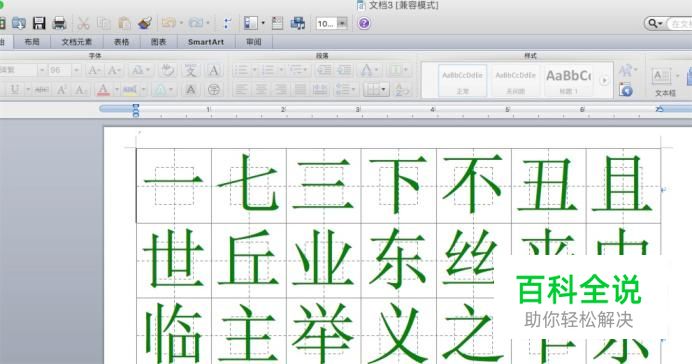Viewport: 692px width, 364px height.
Task: Open the Manage Styles icon
Action: coord(626,90)
